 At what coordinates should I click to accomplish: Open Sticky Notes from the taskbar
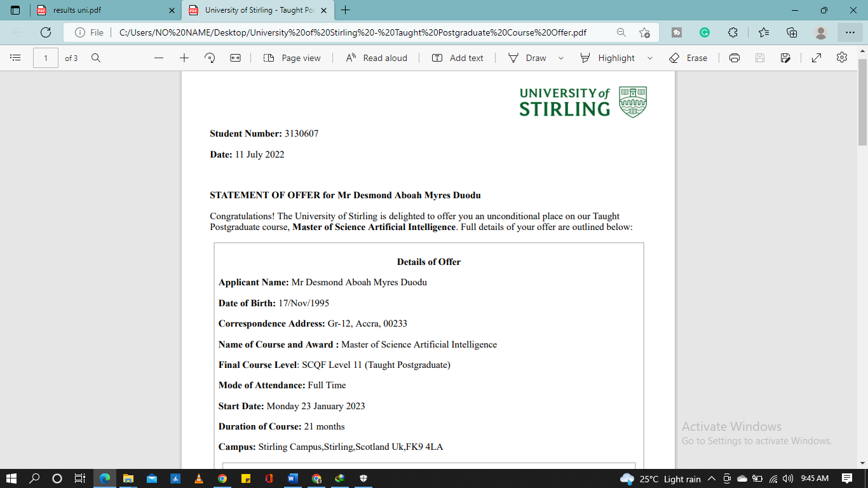pos(245,478)
